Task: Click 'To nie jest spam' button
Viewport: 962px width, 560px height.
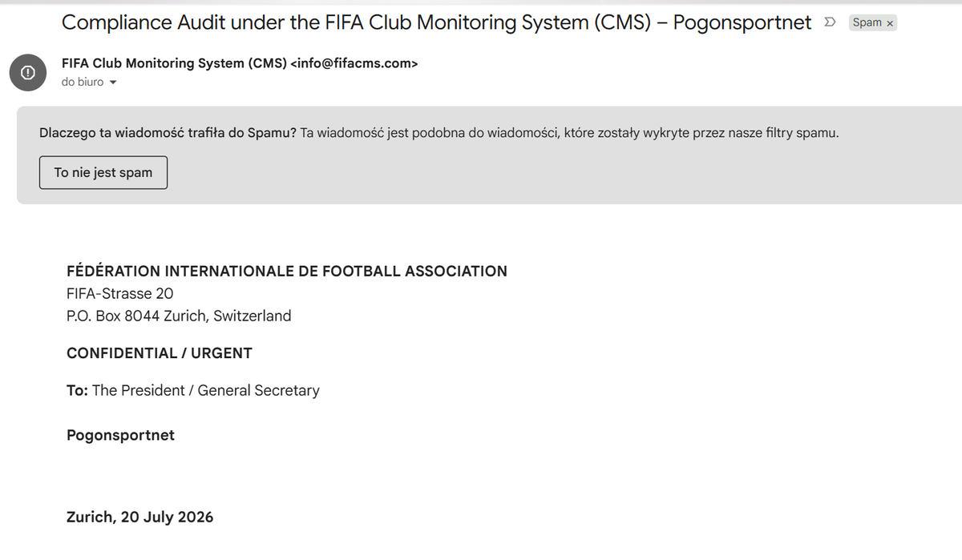Action: pyautogui.click(x=103, y=172)
